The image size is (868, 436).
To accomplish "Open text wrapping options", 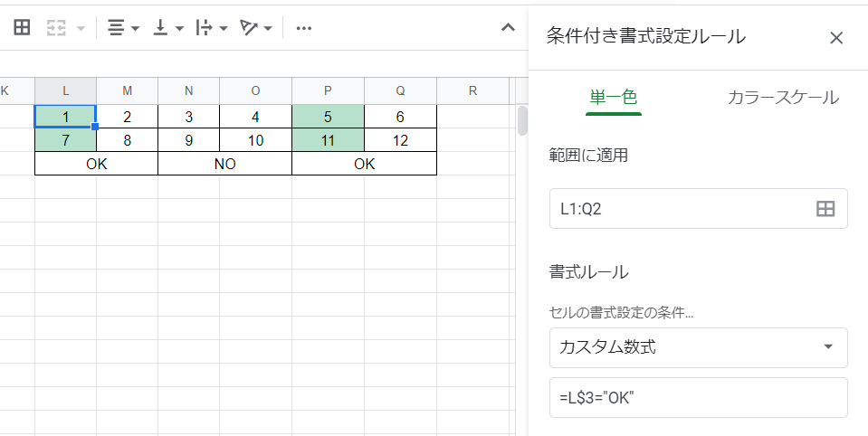I will click(211, 28).
